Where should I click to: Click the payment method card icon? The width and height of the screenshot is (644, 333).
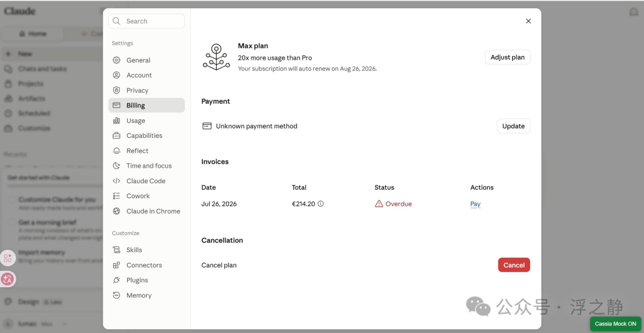pos(207,126)
